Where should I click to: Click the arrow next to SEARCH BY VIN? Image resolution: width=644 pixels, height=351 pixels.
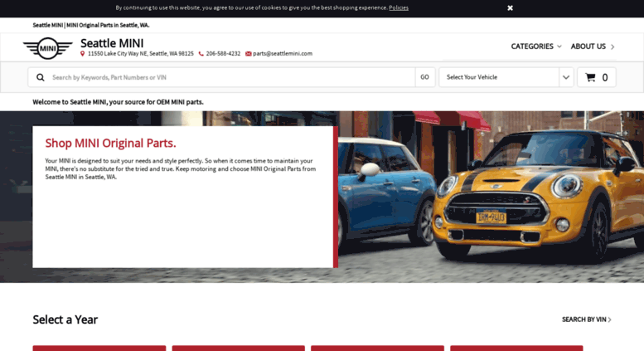click(609, 319)
